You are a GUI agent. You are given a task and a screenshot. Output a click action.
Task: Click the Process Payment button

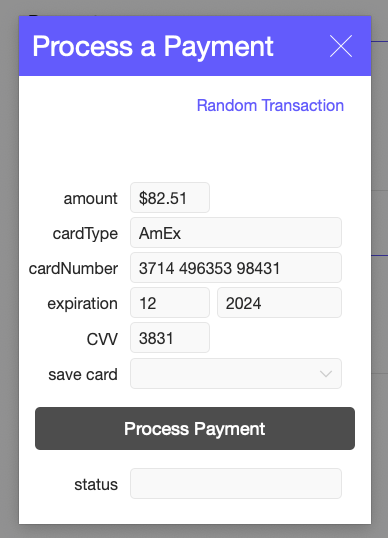(x=195, y=429)
